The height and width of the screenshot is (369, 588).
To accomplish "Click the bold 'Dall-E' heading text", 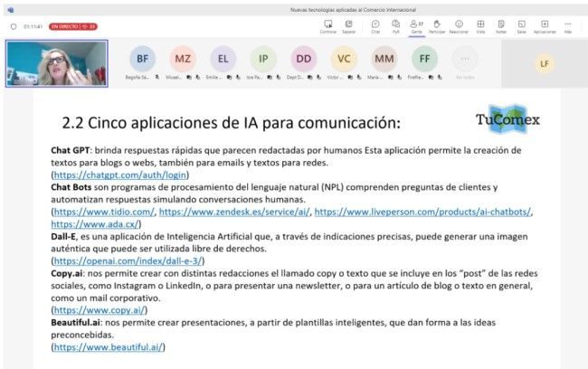I will pyautogui.click(x=63, y=237).
